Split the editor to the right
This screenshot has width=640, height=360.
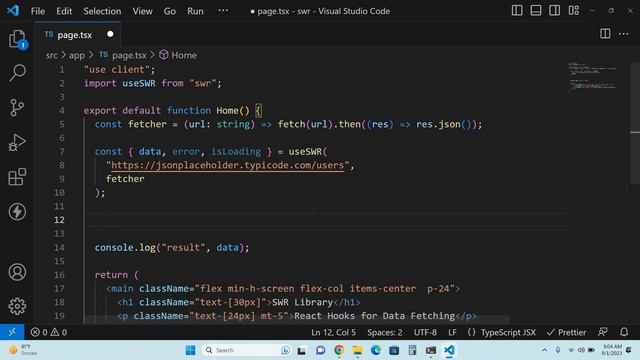[605, 34]
